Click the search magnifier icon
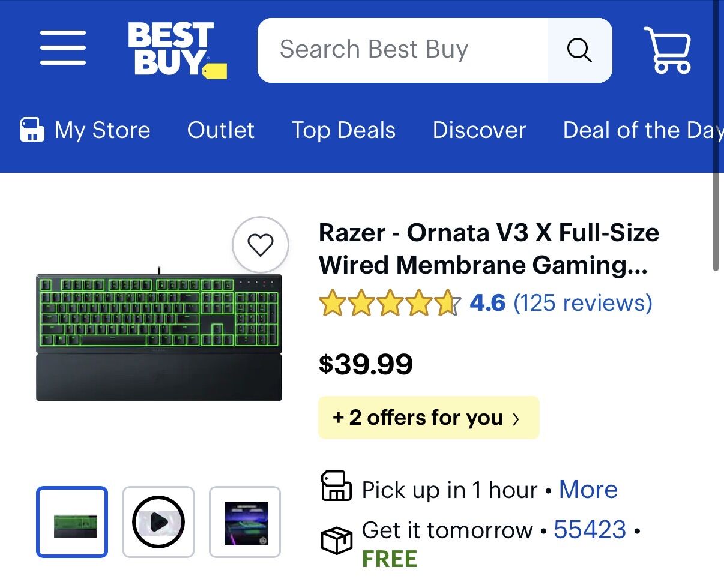Image resolution: width=724 pixels, height=588 pixels. coord(579,50)
